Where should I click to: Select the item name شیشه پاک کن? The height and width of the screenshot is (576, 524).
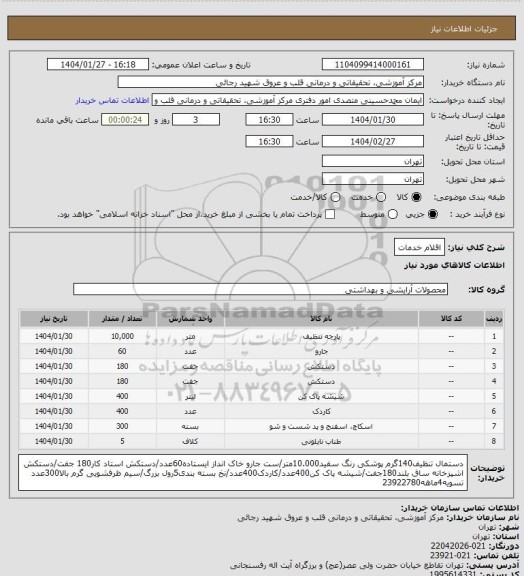tap(322, 396)
